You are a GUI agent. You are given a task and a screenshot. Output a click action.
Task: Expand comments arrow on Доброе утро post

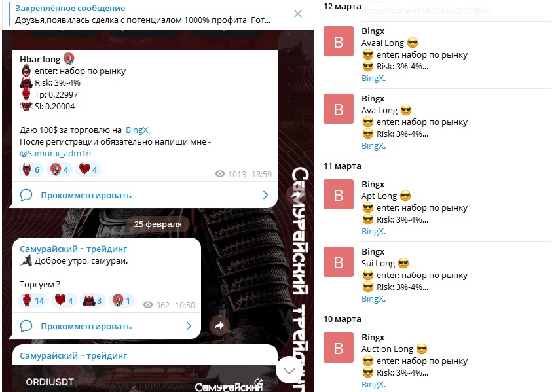click(189, 326)
